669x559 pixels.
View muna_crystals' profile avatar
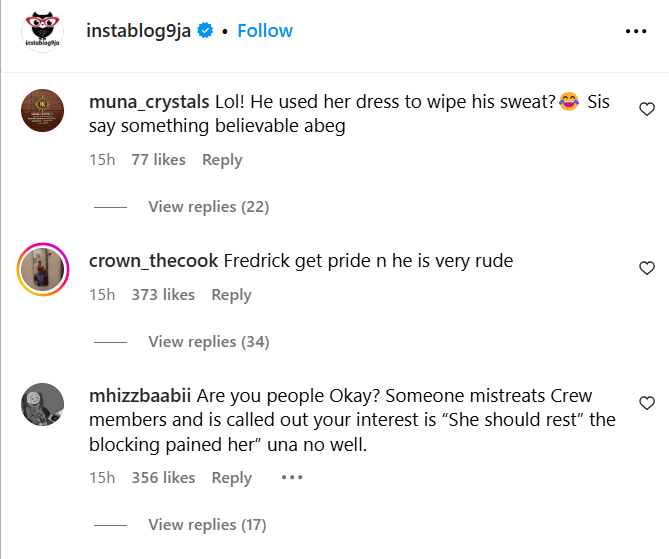click(44, 109)
